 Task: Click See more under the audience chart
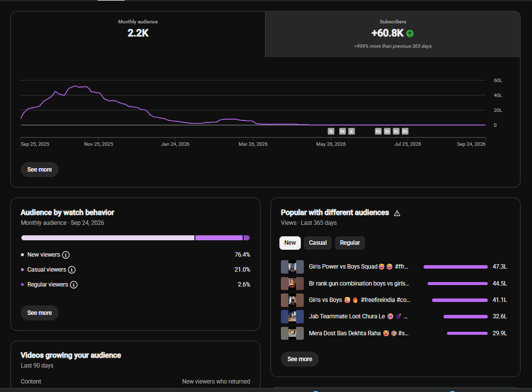(x=40, y=170)
